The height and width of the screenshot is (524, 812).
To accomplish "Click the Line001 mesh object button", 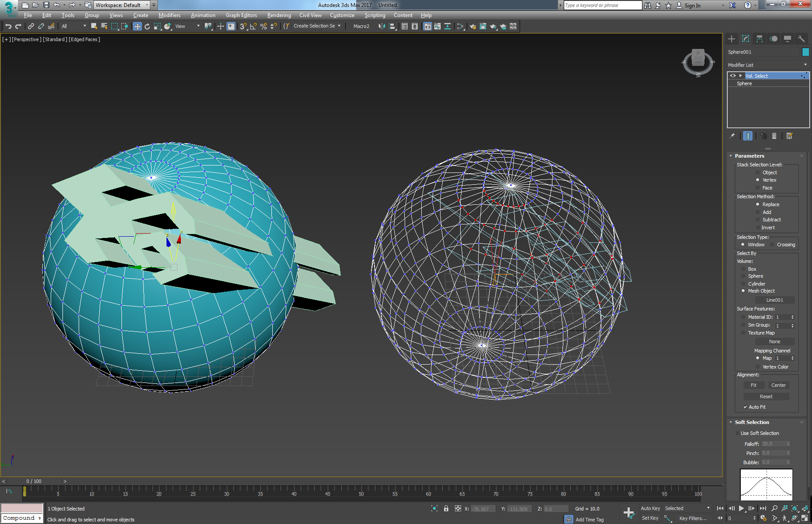I will [x=774, y=300].
